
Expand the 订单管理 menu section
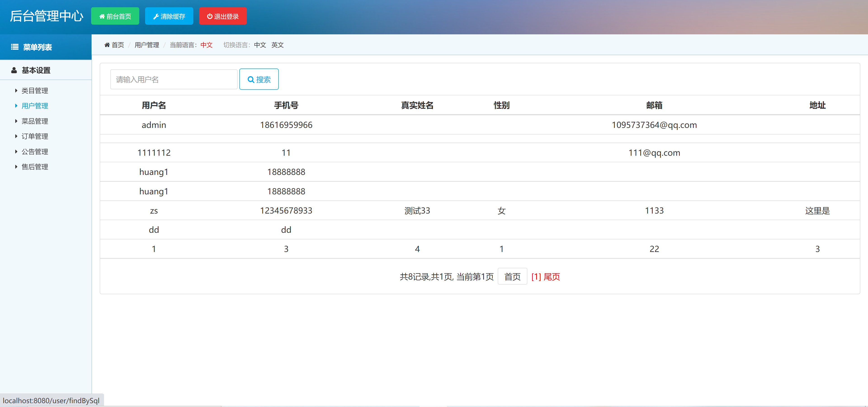coord(35,136)
